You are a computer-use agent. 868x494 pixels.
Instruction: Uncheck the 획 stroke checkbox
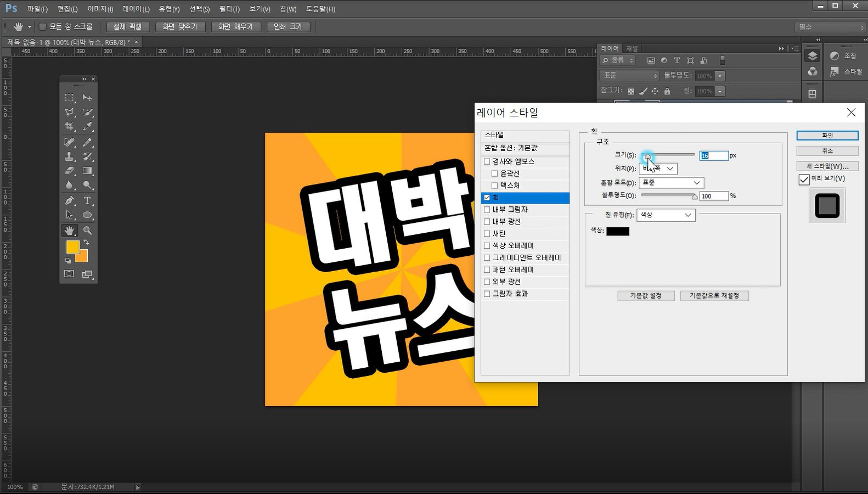[x=487, y=198]
